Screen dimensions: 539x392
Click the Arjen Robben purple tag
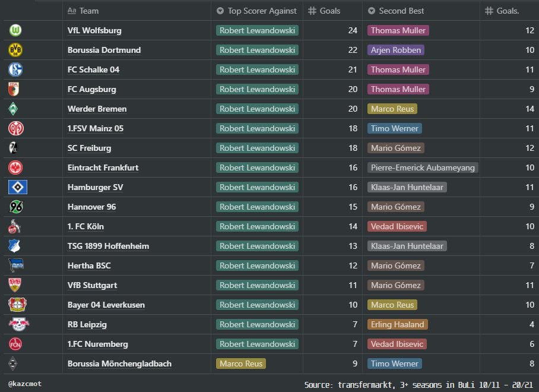click(396, 50)
